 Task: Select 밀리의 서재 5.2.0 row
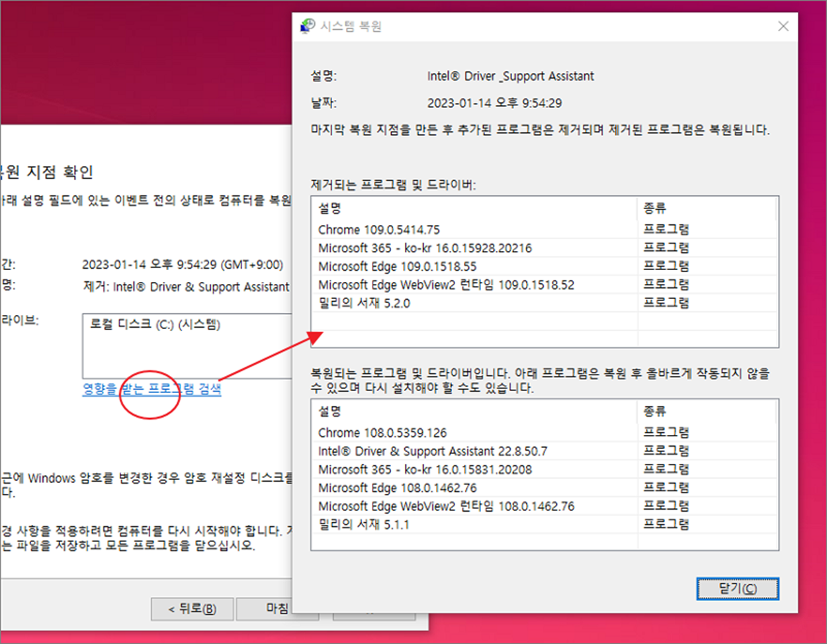[545, 303]
